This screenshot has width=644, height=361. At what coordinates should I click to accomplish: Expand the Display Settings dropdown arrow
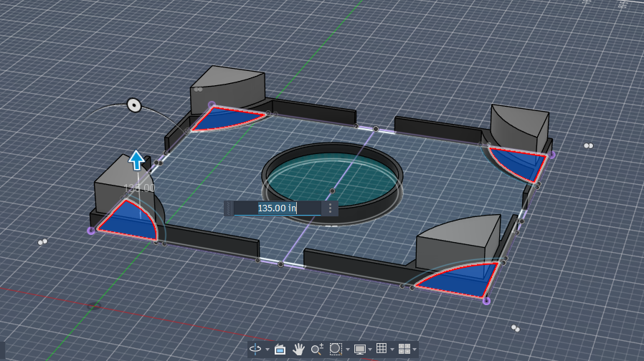coord(370,350)
